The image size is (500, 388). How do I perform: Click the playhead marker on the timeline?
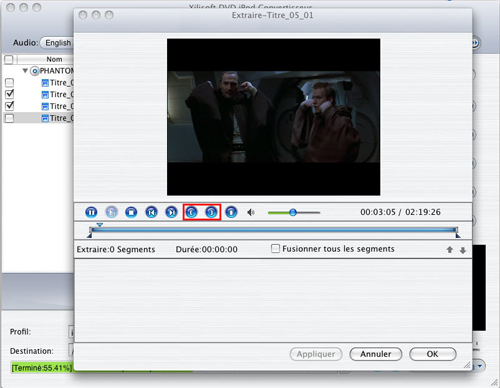[100, 225]
